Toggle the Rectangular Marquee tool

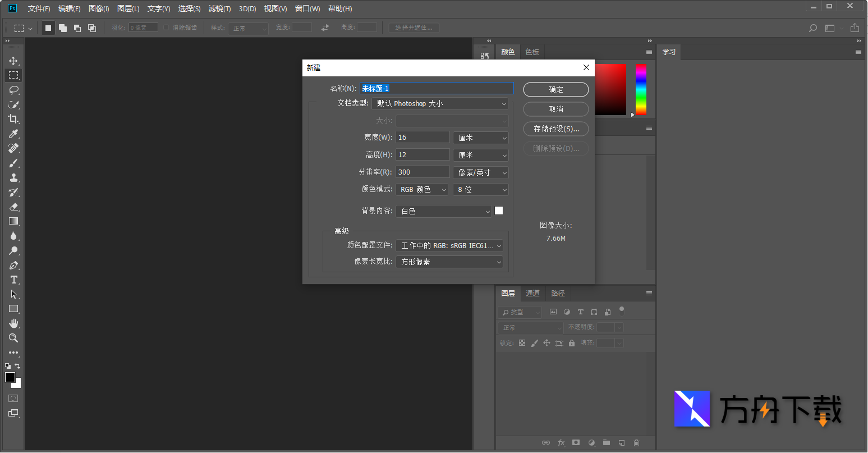12,75
